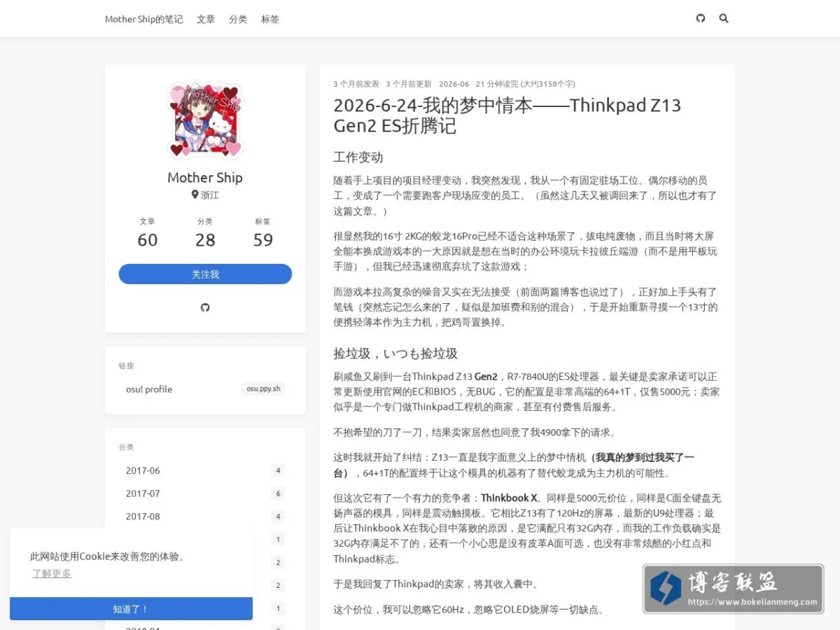
Task: Go to Mother Ship的笔记 home link
Action: (143, 19)
